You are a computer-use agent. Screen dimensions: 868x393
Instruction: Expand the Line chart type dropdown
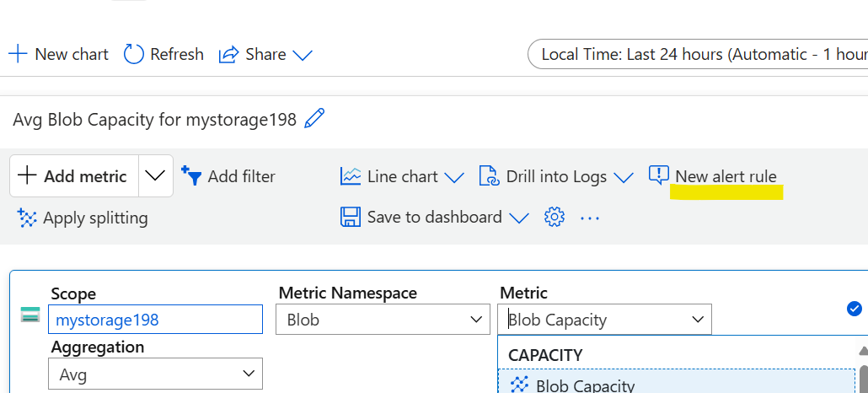click(x=453, y=177)
